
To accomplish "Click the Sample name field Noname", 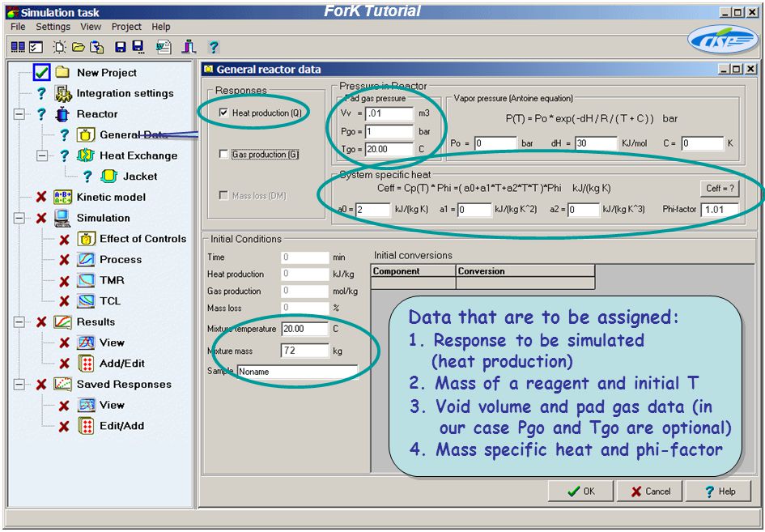I will point(298,372).
